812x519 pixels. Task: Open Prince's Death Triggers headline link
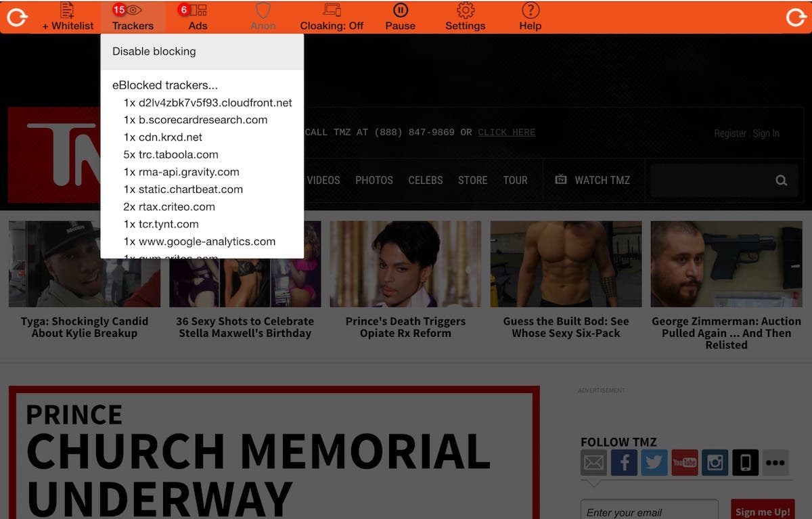[x=405, y=327]
